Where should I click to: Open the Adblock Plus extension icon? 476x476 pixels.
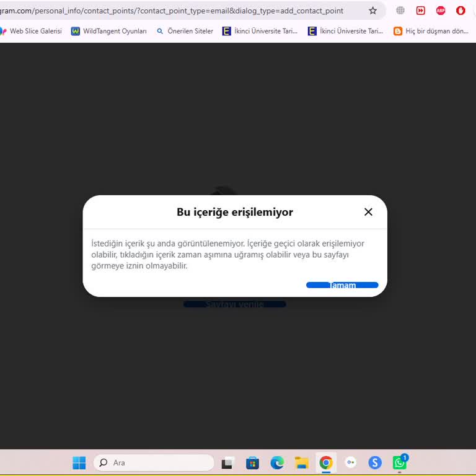pos(441,11)
